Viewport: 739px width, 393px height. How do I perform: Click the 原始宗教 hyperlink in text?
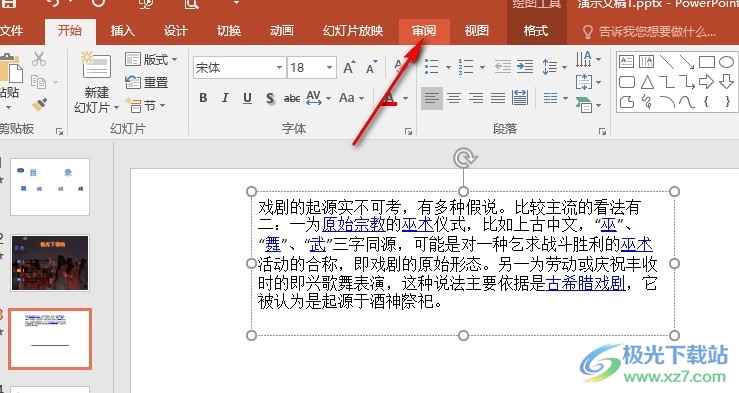point(353,224)
